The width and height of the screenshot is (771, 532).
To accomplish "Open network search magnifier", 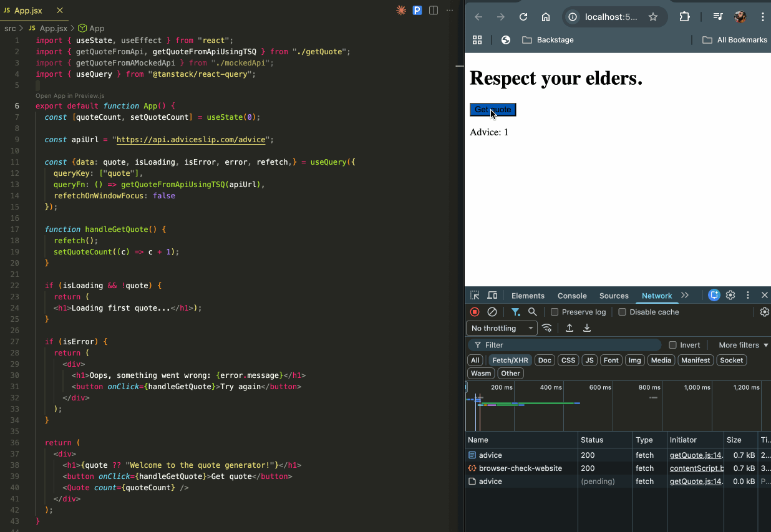I will pos(532,312).
